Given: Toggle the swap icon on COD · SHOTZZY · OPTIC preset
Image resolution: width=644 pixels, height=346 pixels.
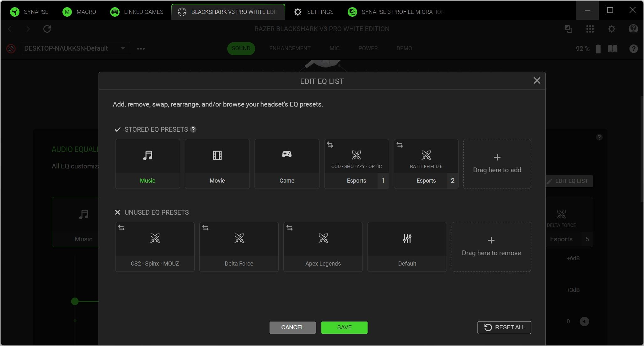Looking at the screenshot, I should (330, 145).
